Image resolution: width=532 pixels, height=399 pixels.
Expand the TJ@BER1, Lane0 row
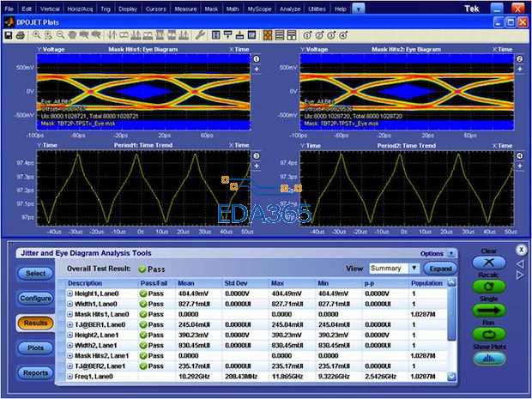point(70,324)
